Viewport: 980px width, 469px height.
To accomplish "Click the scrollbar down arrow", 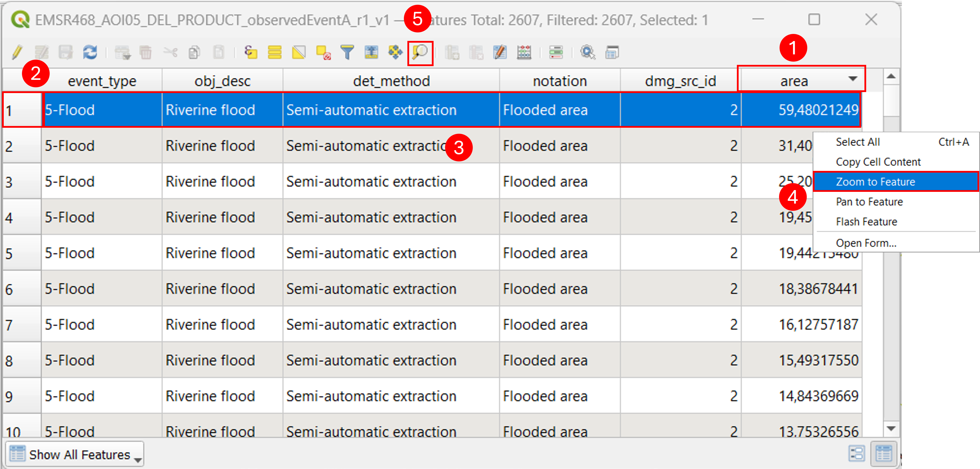I will click(x=891, y=429).
